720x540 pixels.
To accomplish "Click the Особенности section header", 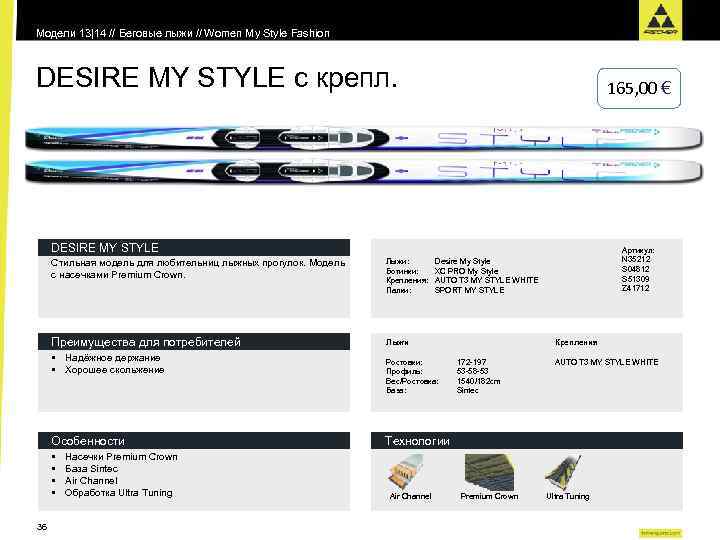I will 194,441.
